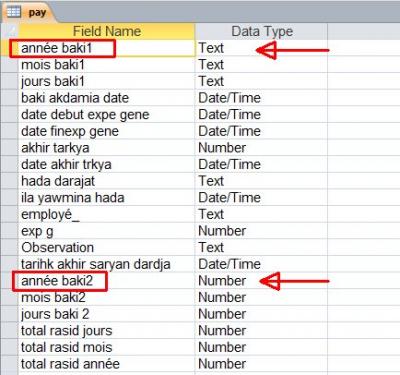Select the baki akdamia date field
This screenshot has height=375, width=400.
pos(107,98)
